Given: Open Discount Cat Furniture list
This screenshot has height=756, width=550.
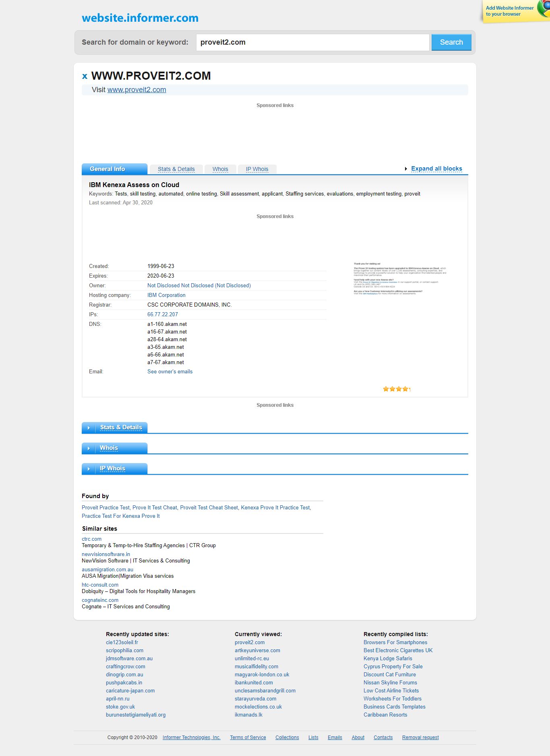Looking at the screenshot, I should click(390, 675).
